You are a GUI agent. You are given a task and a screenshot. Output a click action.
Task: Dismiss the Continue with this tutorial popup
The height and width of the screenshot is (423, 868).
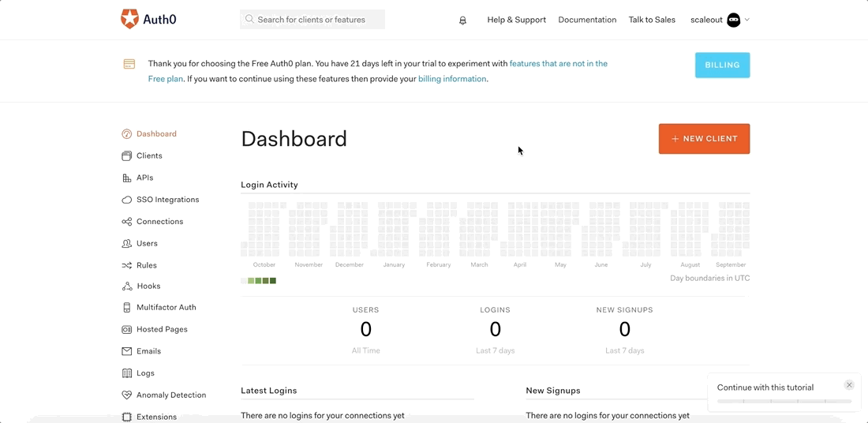pos(849,385)
